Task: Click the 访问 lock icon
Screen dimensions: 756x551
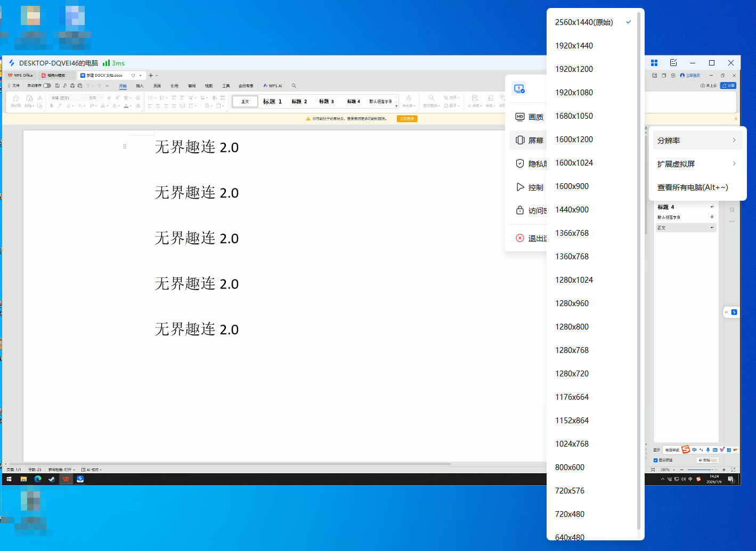Action: (x=520, y=211)
